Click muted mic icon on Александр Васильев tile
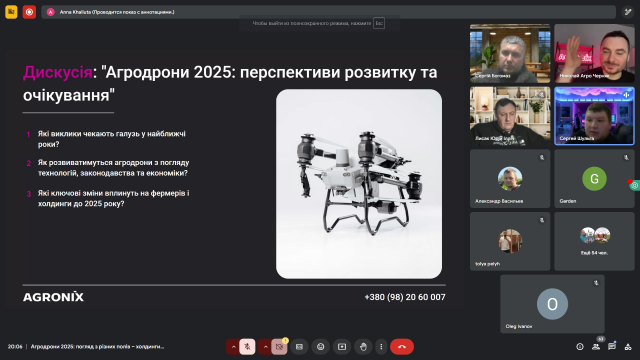The height and width of the screenshot is (360, 640). click(542, 157)
